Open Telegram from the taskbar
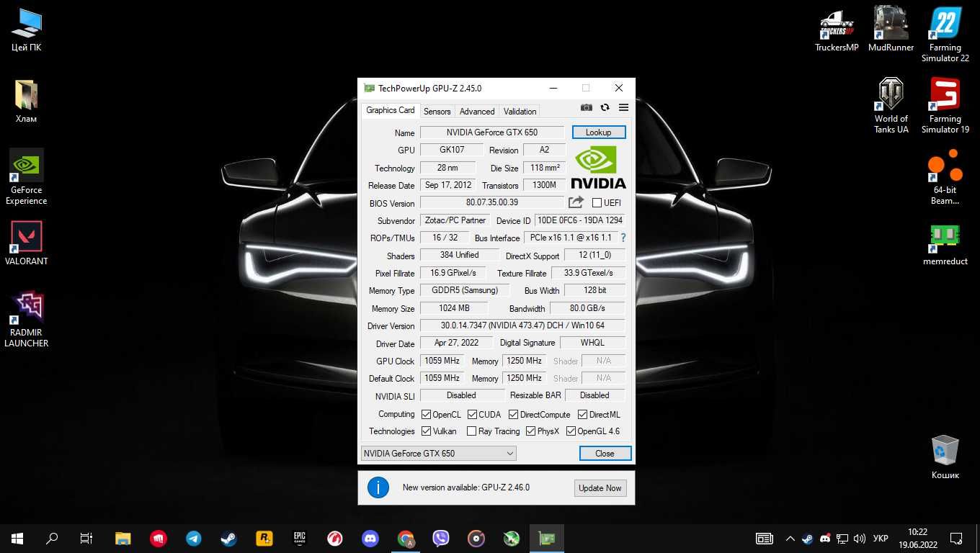The image size is (980, 553). point(193,538)
